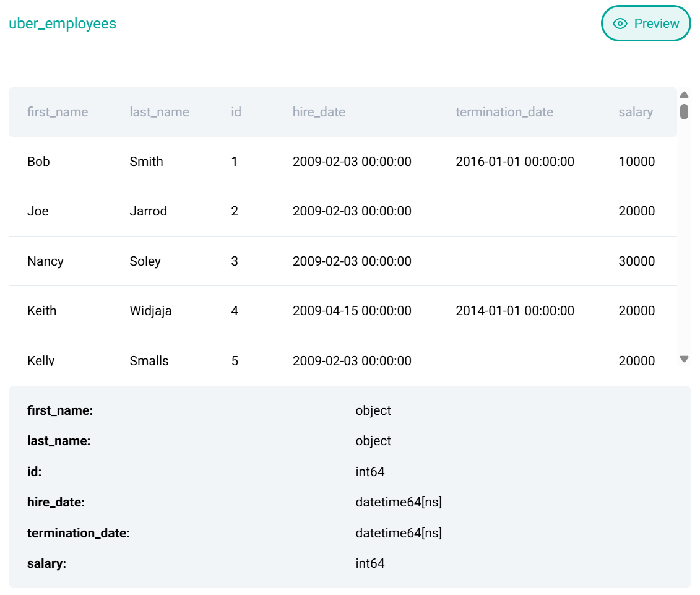700x595 pixels.
Task: Click the last_name: schema label
Action: [x=58, y=441]
